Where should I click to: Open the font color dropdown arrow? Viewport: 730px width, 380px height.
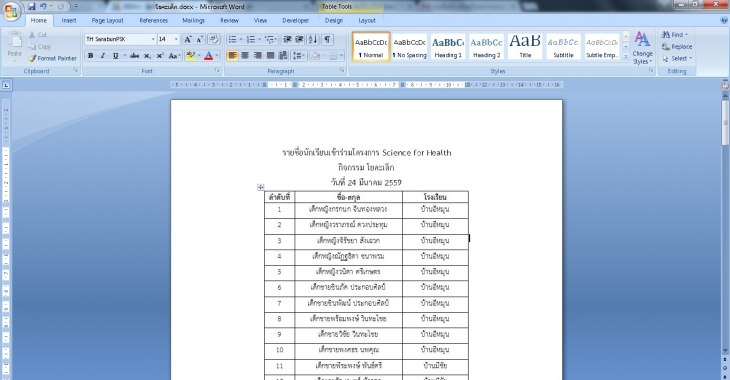216,55
